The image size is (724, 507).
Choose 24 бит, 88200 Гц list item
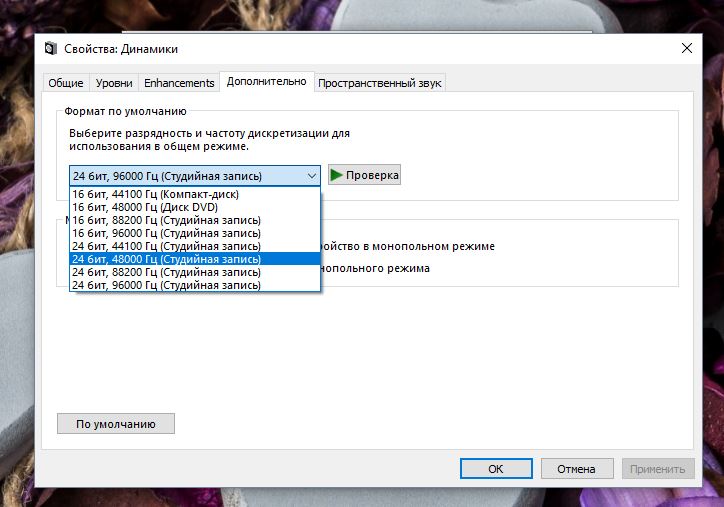coord(166,272)
